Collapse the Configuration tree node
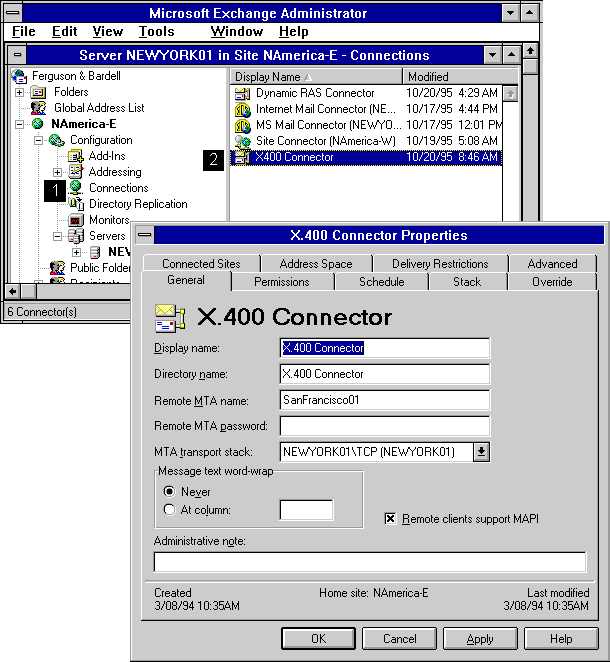The width and height of the screenshot is (610, 662). pyautogui.click(x=38, y=140)
